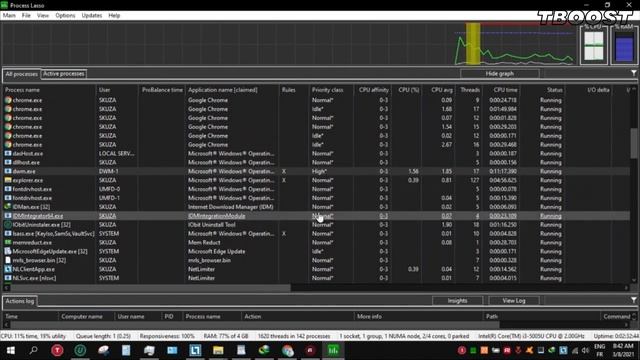The width and height of the screenshot is (640, 360).
Task: Click the Hide graph button
Action: click(x=500, y=73)
